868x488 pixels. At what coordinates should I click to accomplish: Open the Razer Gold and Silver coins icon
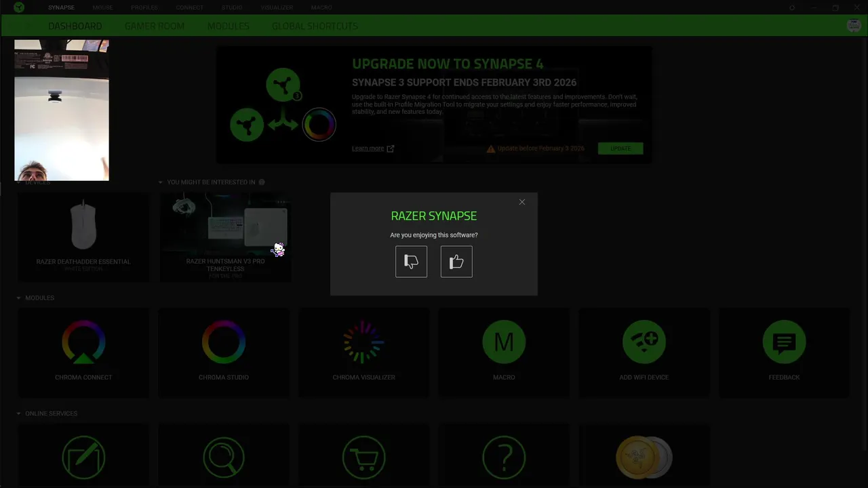click(x=644, y=457)
